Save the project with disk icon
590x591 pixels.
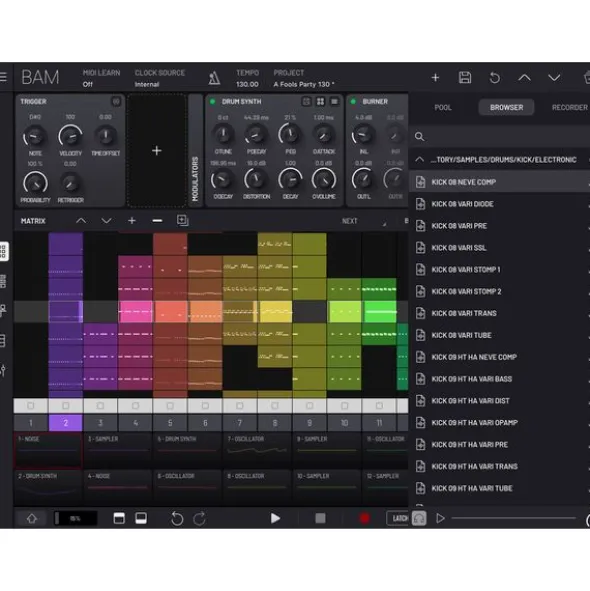point(465,78)
